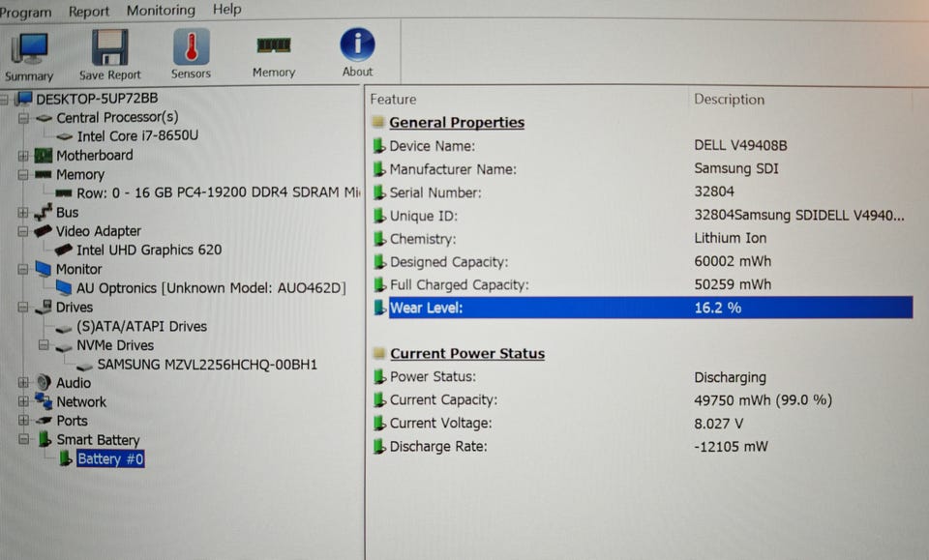Select the Full Charged Capacity row
Viewport: 929px width, 560px height.
click(643, 284)
